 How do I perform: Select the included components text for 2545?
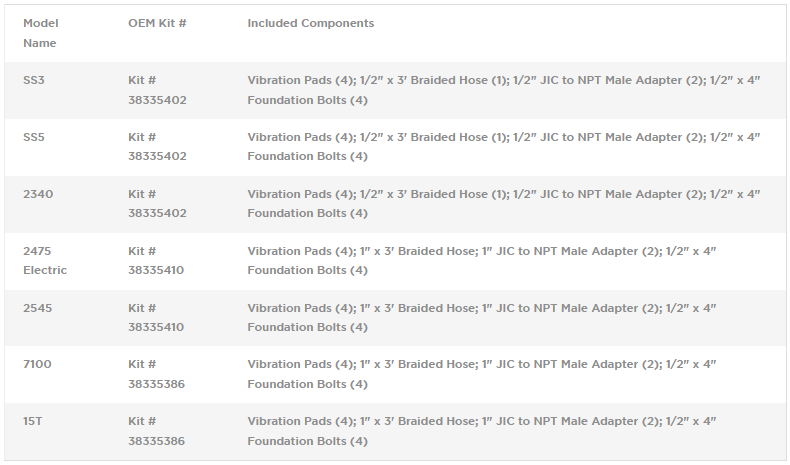click(481, 318)
